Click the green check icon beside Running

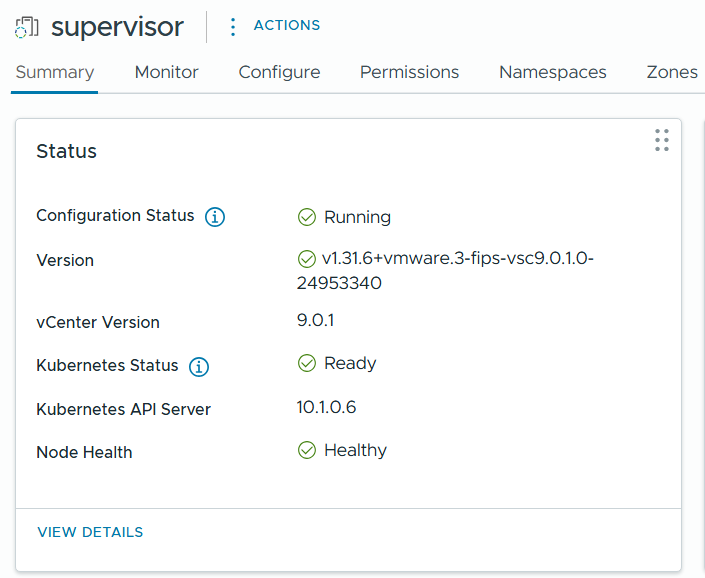(x=307, y=217)
